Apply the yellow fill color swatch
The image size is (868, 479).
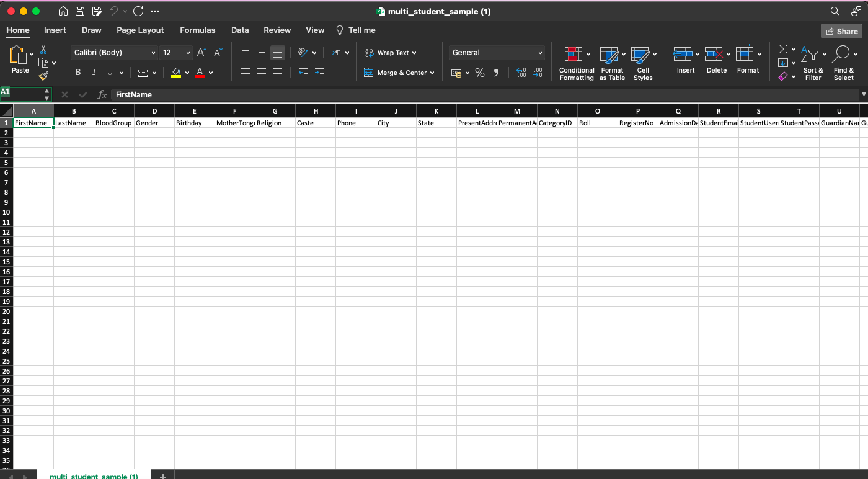pyautogui.click(x=176, y=73)
